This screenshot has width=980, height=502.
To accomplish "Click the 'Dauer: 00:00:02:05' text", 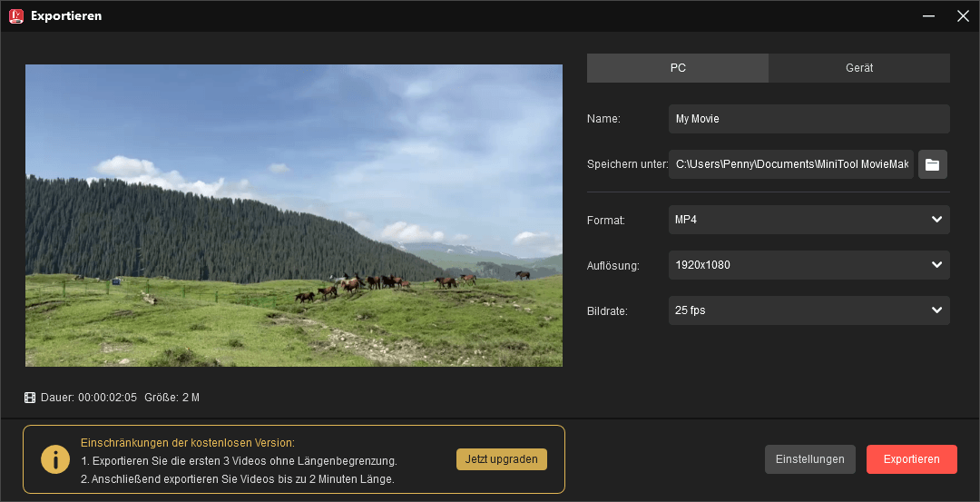I will 89,398.
